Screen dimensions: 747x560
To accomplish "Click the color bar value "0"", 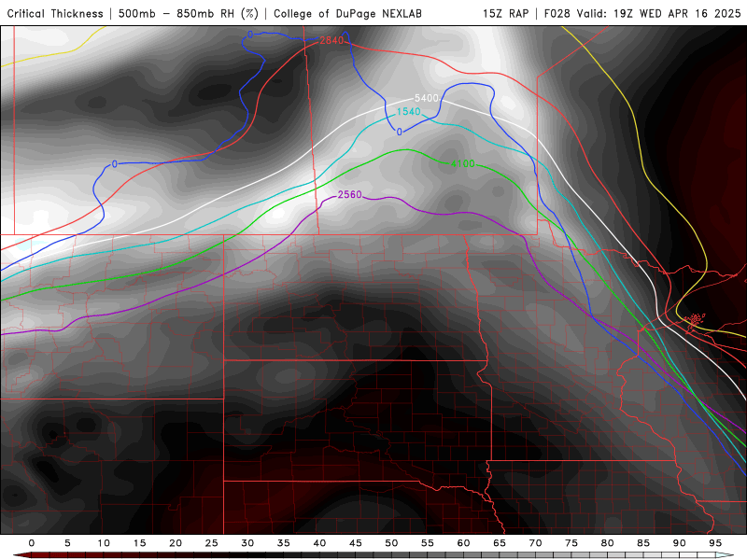I will [x=32, y=543].
